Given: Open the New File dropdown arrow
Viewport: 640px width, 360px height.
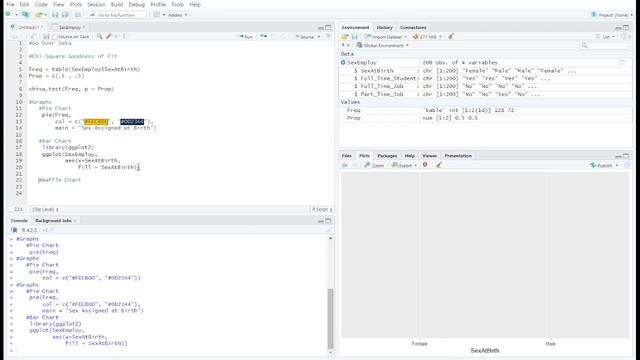Looking at the screenshot, I should pos(16,15).
